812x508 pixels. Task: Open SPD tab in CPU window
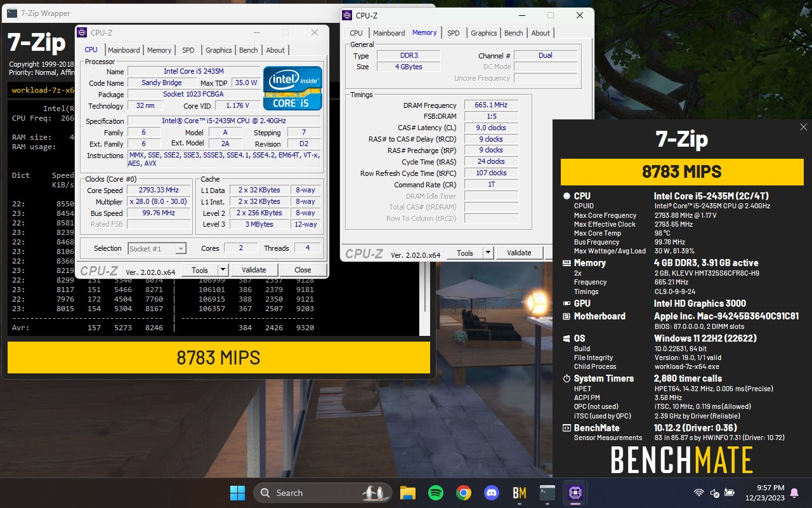[188, 50]
